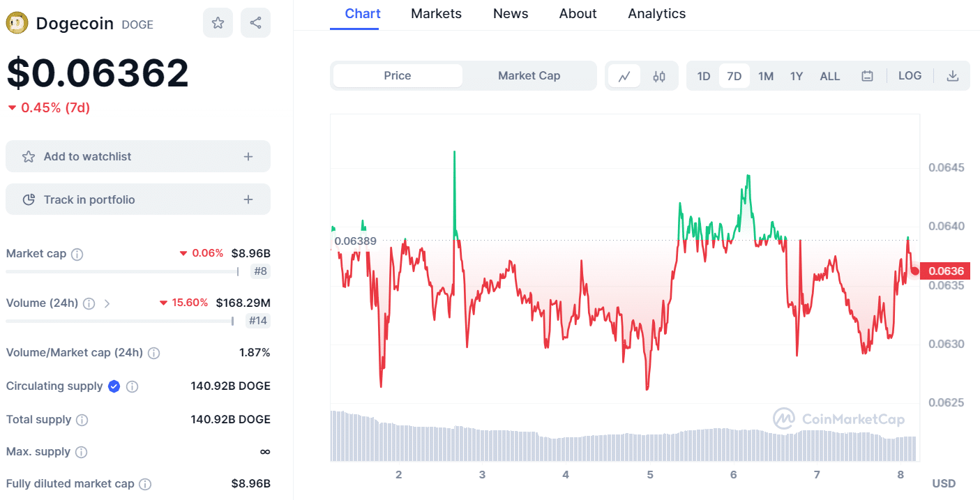Click the Volume rank progress bar
Screen dimensions: 980x500
pos(120,321)
